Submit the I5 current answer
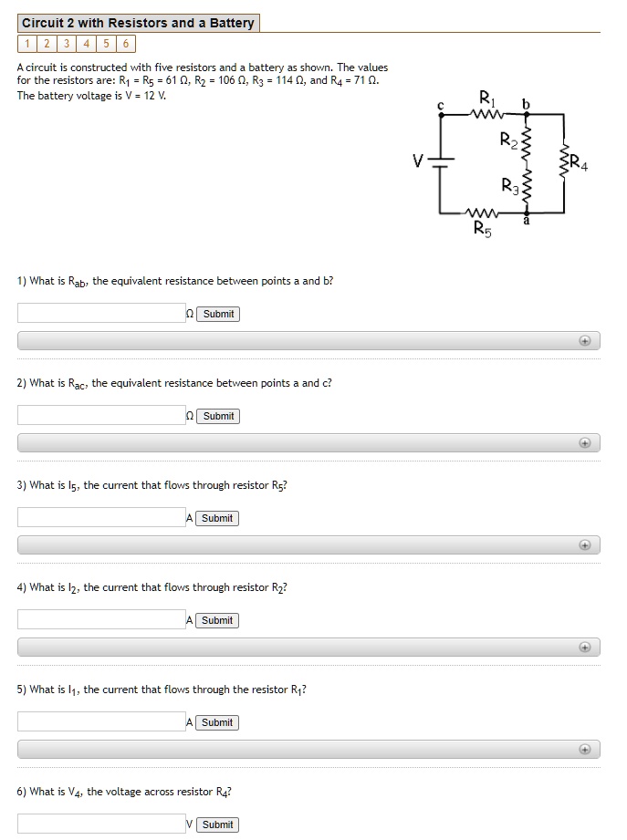 click(x=217, y=518)
